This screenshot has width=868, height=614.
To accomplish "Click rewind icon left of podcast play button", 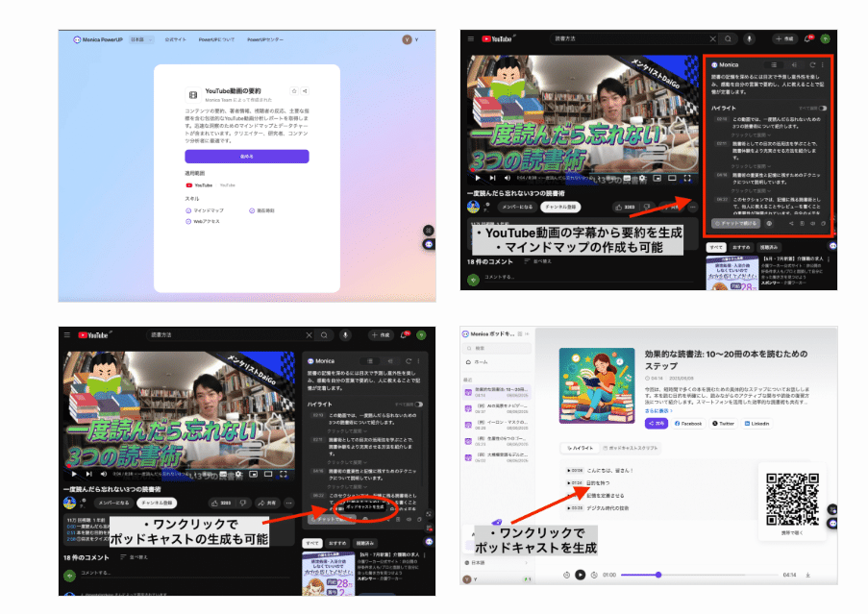I will pos(566,576).
